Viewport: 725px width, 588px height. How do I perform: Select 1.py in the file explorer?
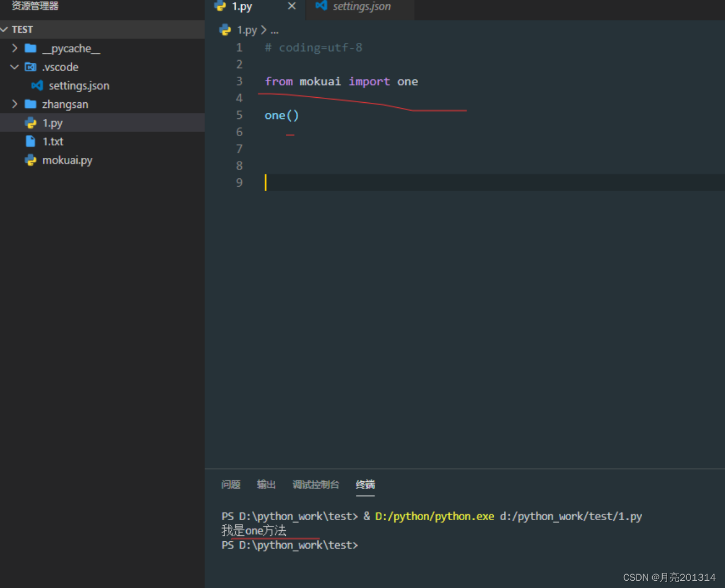(102, 123)
